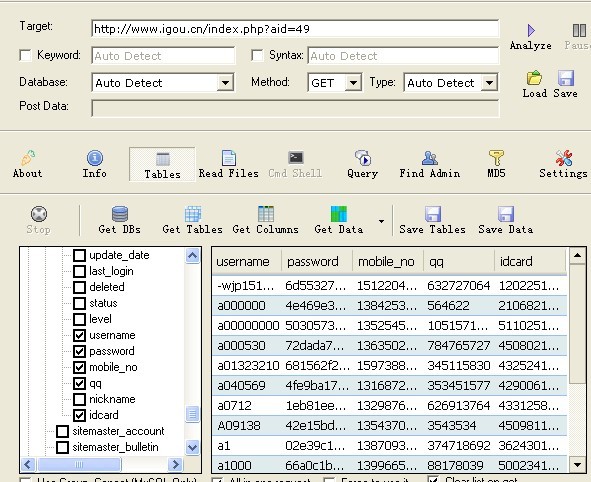Screen dimensions: 591x482
Task: Click the Analyze play icon
Action: tap(531, 31)
